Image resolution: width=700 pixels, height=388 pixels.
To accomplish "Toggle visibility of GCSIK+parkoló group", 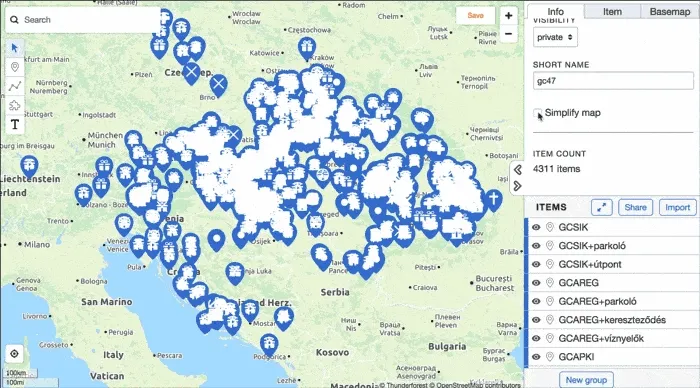I will 536,246.
